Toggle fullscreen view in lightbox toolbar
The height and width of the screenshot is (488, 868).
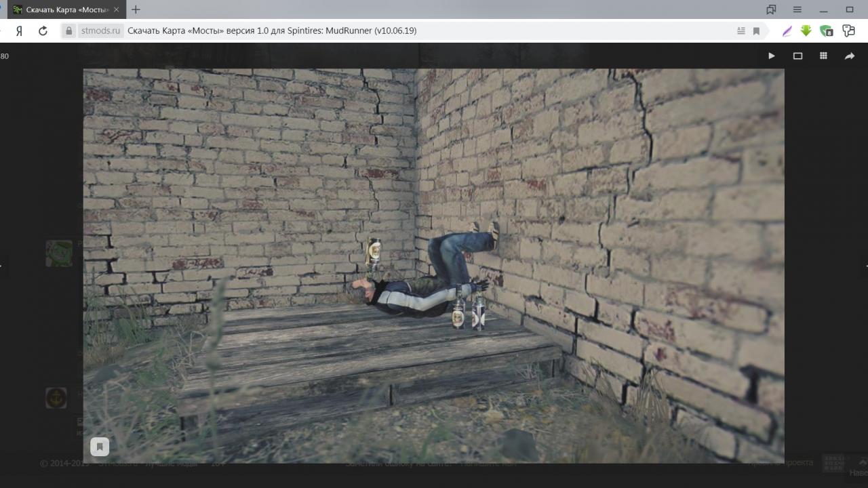797,56
